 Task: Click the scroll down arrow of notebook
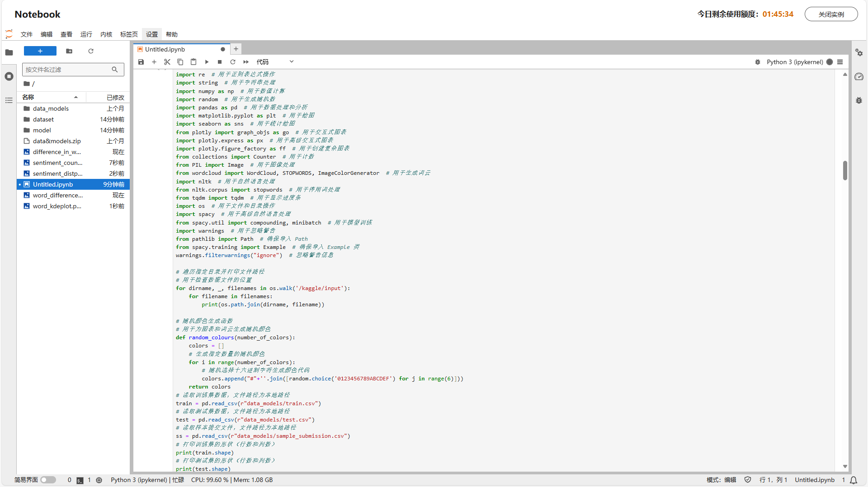[x=845, y=467]
